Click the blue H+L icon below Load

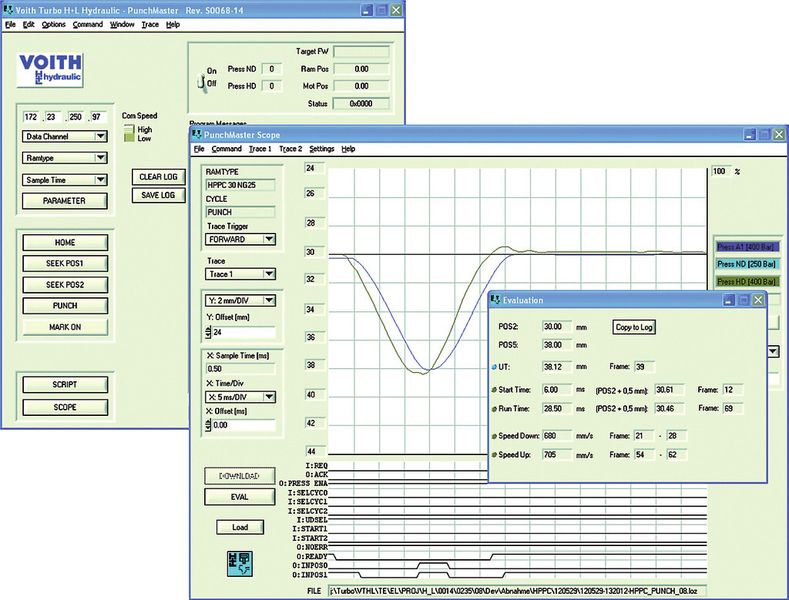(240, 563)
